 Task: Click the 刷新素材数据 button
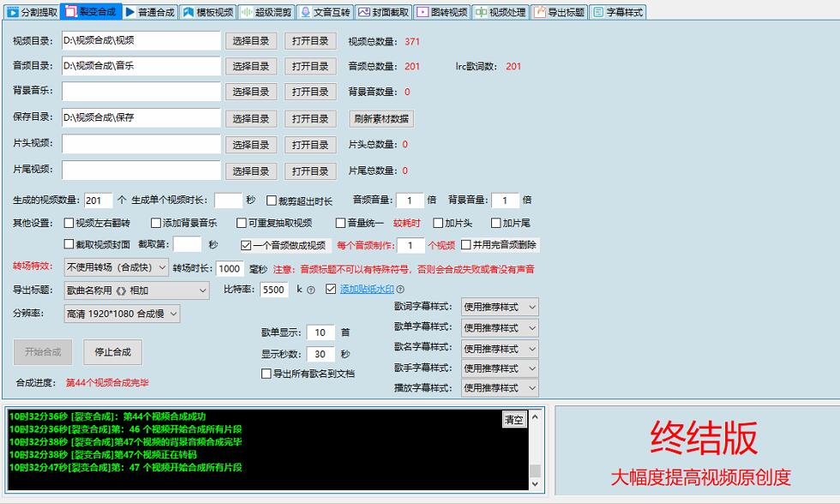pos(381,118)
